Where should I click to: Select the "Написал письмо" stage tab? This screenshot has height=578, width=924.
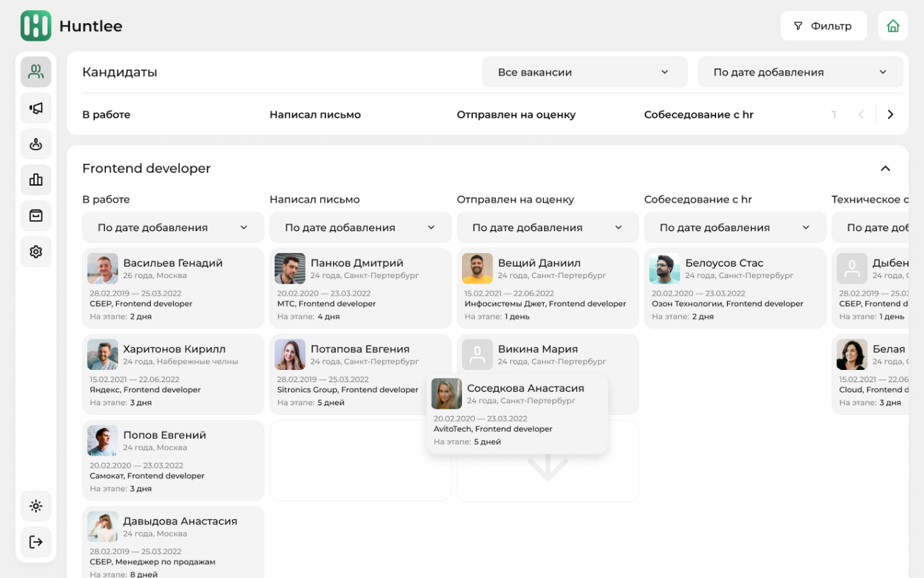(315, 115)
